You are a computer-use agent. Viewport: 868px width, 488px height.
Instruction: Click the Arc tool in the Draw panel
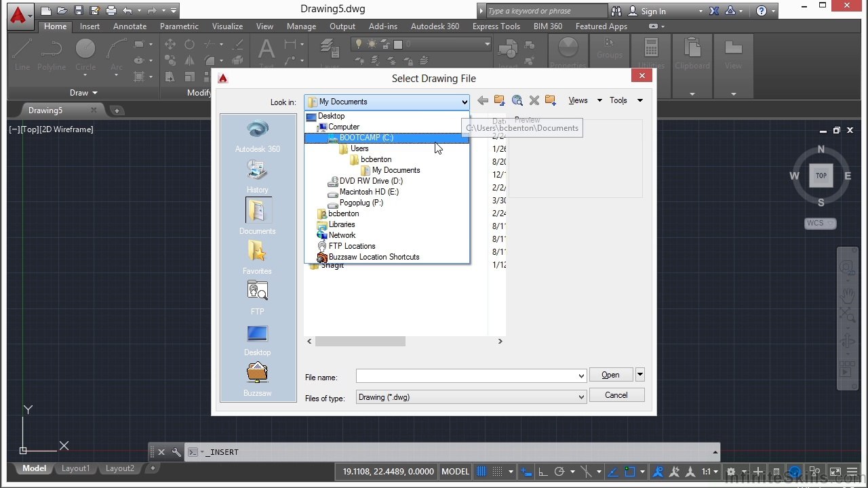tap(117, 54)
